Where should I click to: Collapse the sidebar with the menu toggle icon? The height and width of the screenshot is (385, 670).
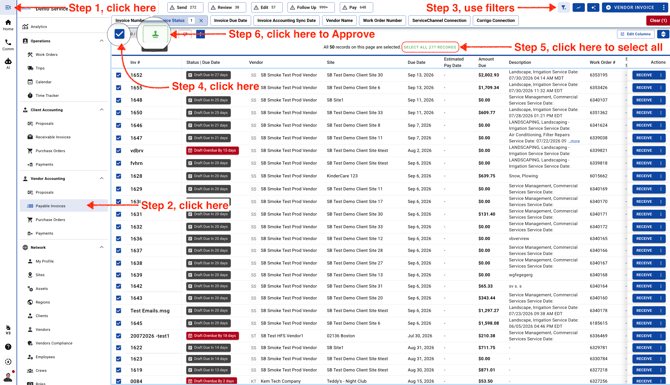point(8,7)
